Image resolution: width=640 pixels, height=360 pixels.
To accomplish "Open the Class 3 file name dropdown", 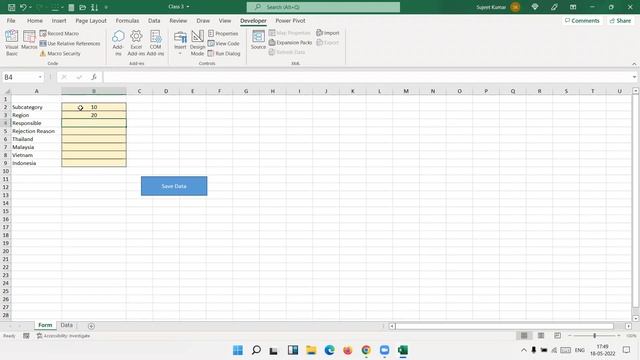I will 188,7.
